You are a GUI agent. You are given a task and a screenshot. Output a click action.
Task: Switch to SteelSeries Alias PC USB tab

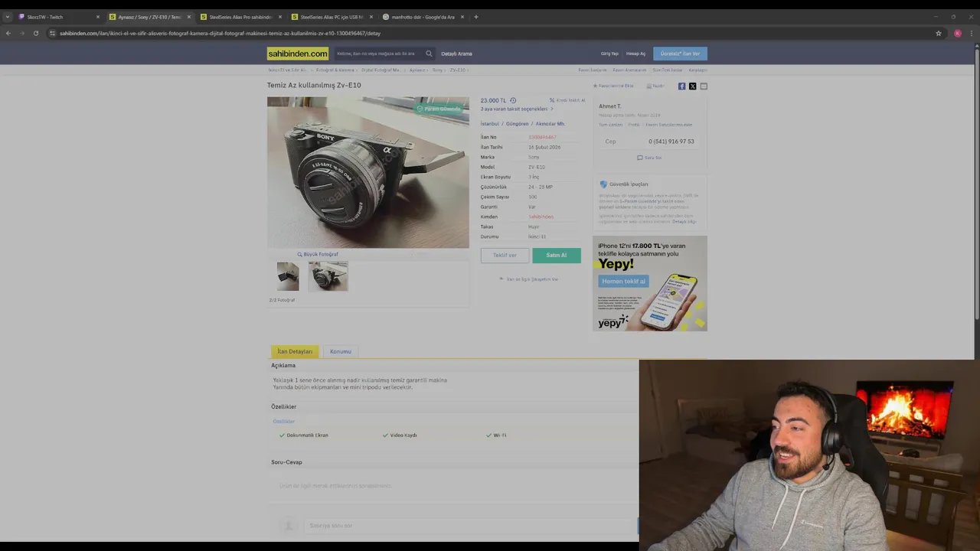pos(332,17)
